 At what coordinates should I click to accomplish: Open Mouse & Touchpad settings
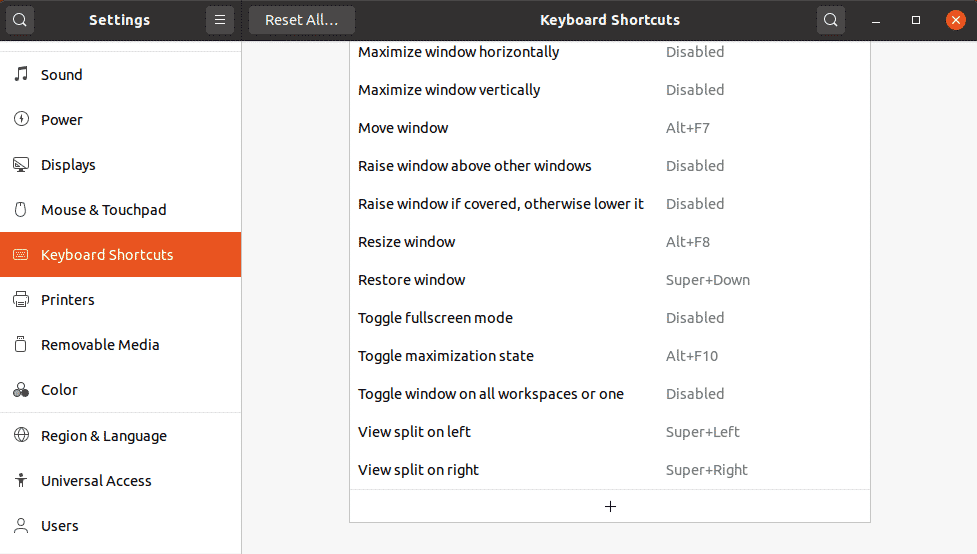[x=103, y=210]
